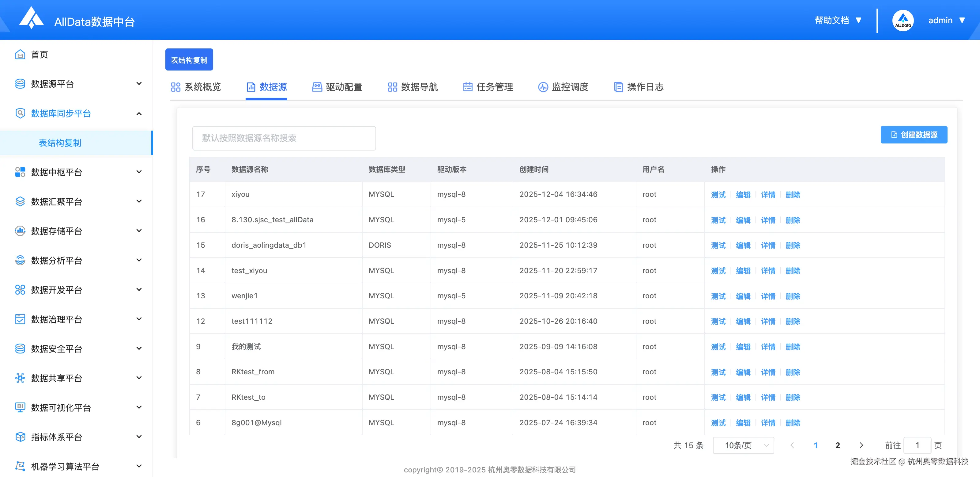Switch to the 驱动配置 tab

pos(337,87)
